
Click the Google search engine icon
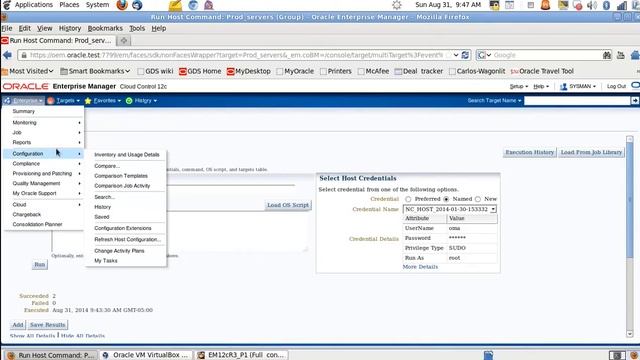point(482,55)
